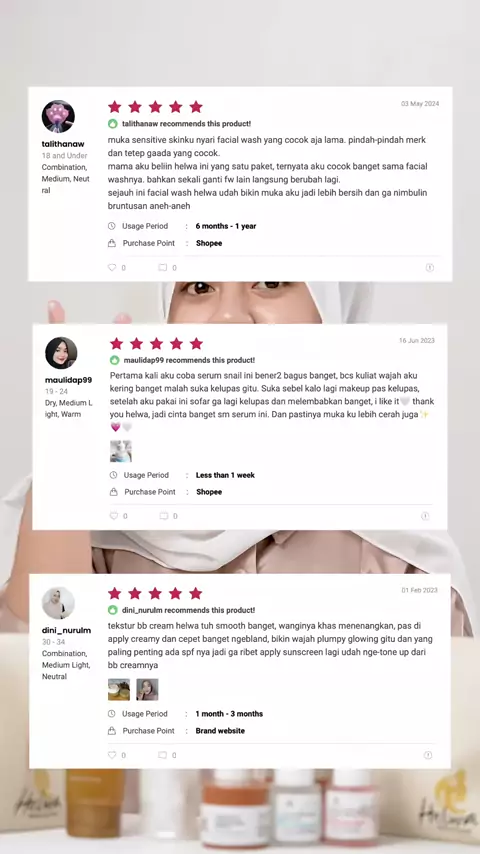The image size is (480, 854).
Task: Like talithanaw's review with the heart icon
Action: coord(112,267)
